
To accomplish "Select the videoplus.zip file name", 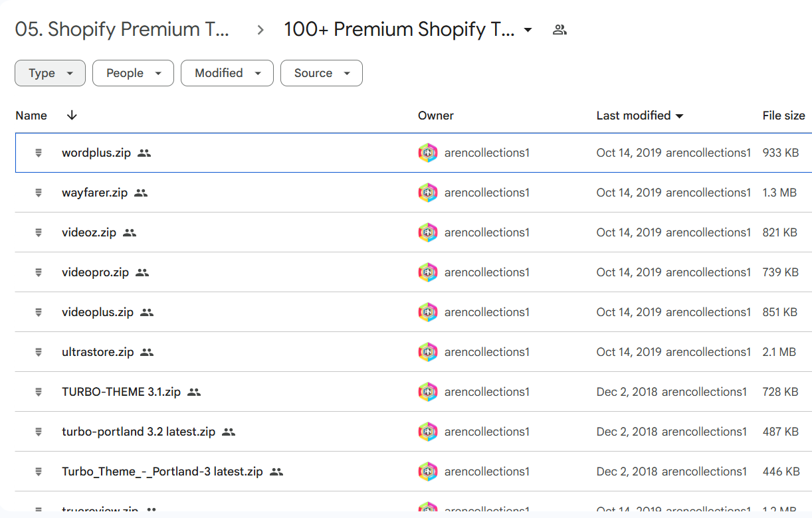I will [x=98, y=312].
